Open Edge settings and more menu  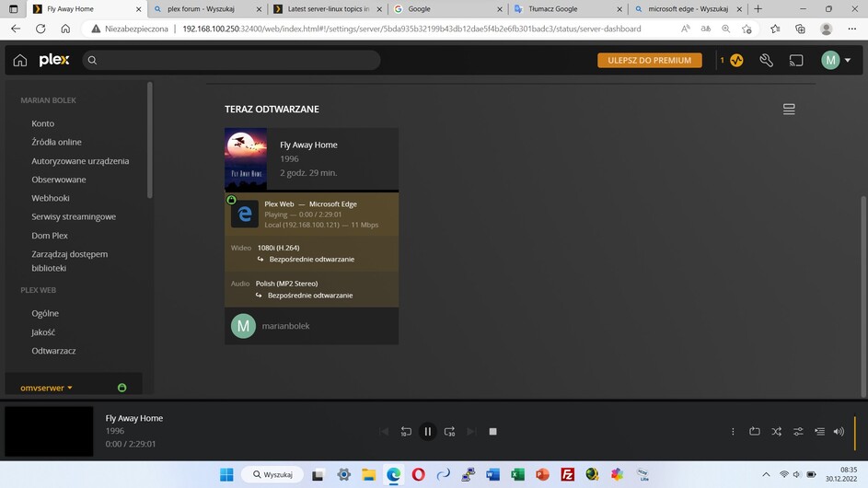[852, 29]
